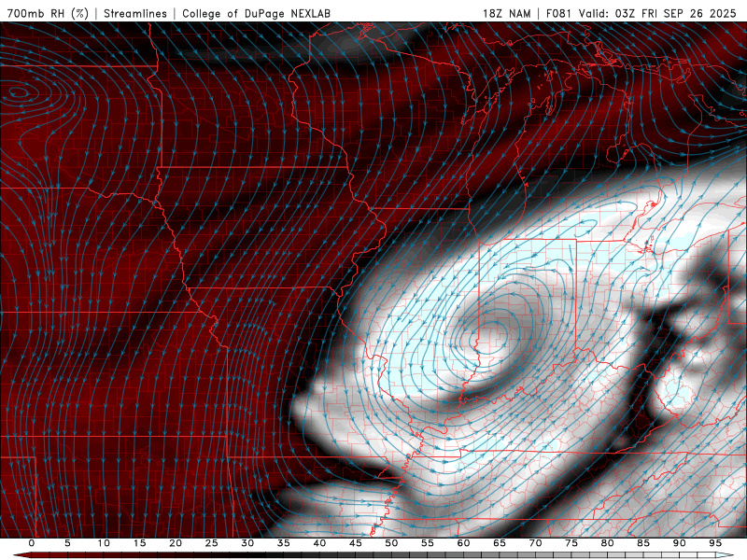Click the '65' value on the colorbar scale
The image size is (747, 560).
point(500,543)
